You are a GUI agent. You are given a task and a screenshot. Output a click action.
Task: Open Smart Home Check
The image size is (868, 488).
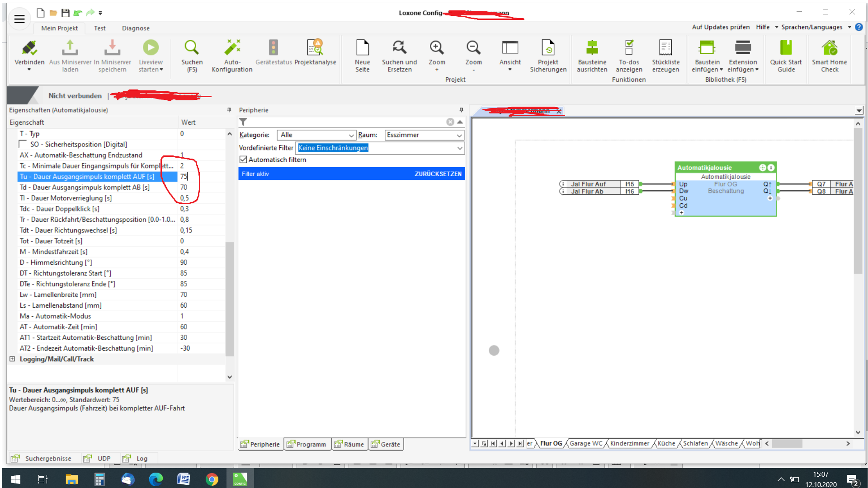(x=829, y=48)
